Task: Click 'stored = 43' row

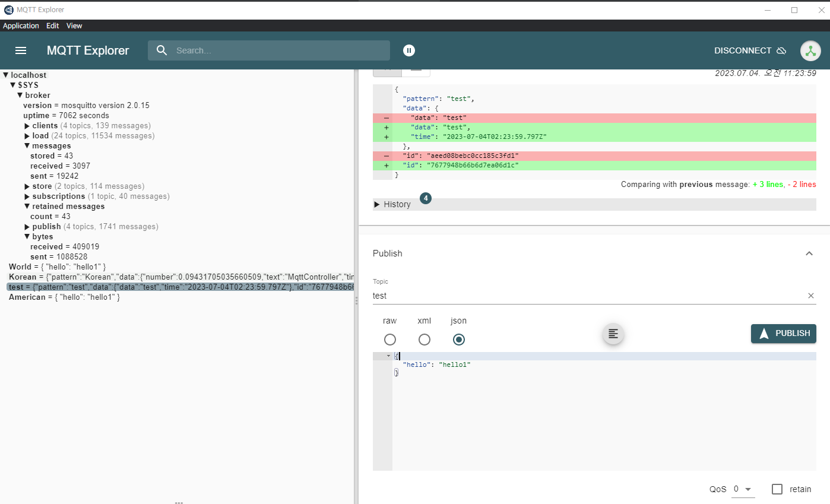Action: (52, 156)
